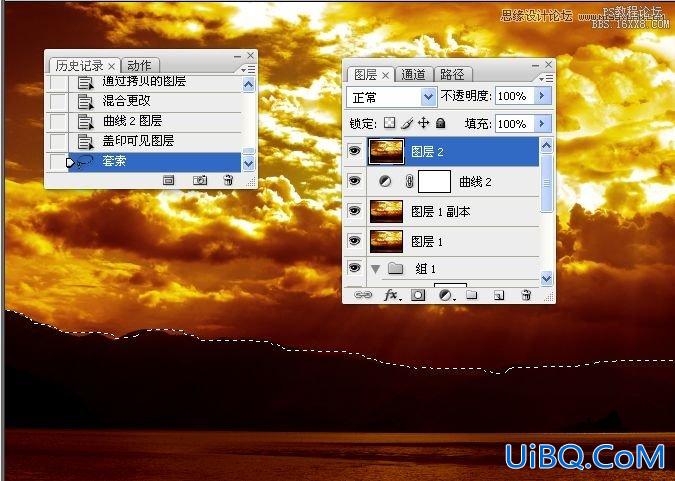Screen dimensions: 675x481
Task: Lock all padlock icon
Action: click(440, 124)
